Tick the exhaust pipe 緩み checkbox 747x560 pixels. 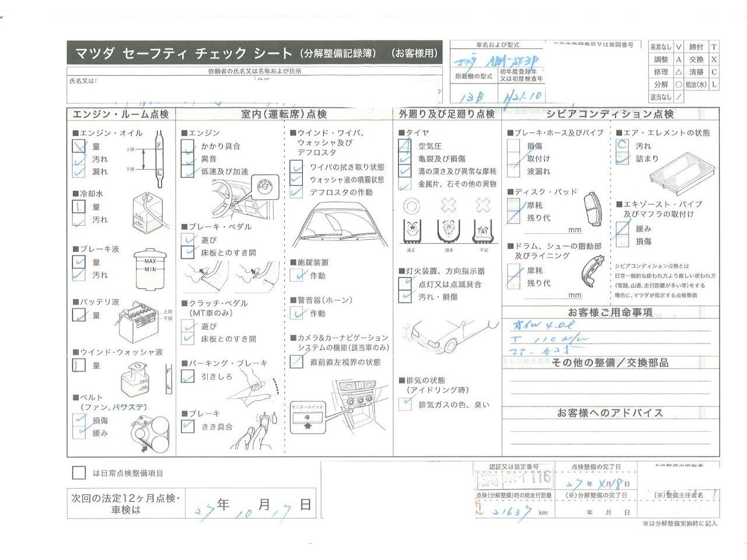pyautogui.click(x=622, y=229)
